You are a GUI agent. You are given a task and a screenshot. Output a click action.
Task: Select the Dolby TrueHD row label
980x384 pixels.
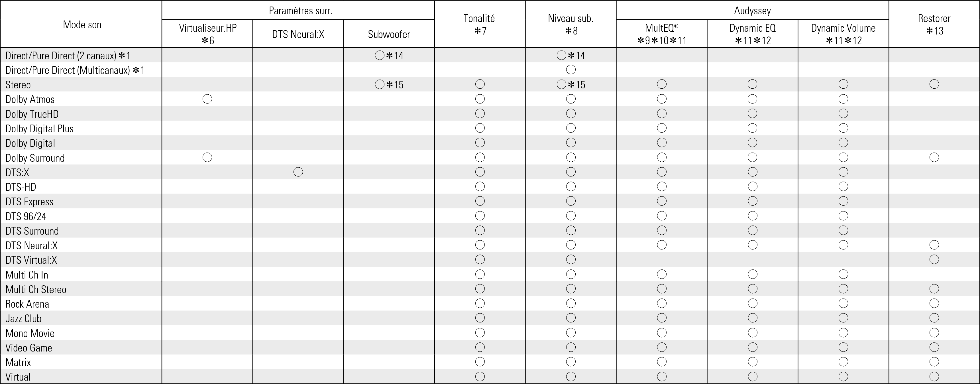coord(32,114)
